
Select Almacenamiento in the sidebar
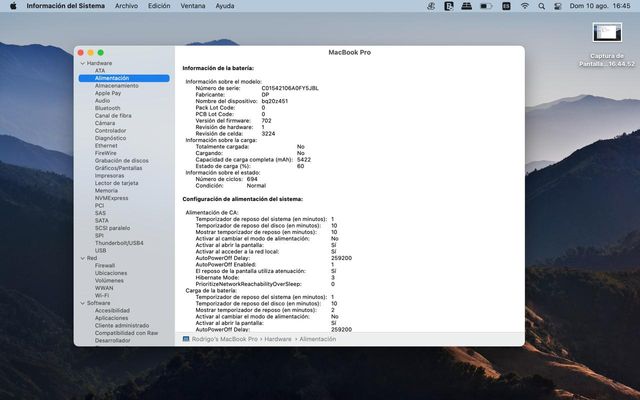pyautogui.click(x=116, y=86)
